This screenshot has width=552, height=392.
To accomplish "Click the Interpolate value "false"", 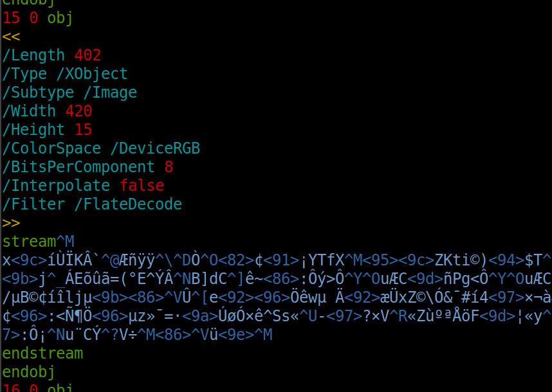I will pyautogui.click(x=142, y=186).
